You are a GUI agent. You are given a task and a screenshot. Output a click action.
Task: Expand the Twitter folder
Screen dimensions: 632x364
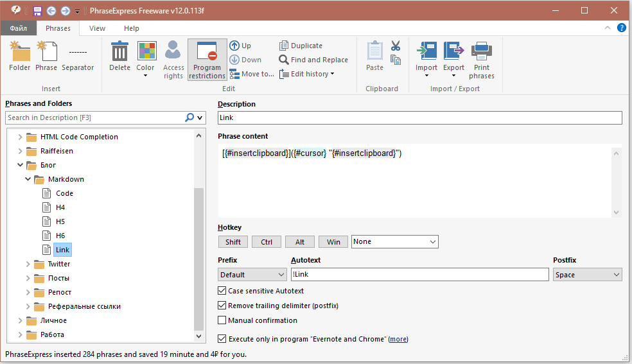(28, 264)
